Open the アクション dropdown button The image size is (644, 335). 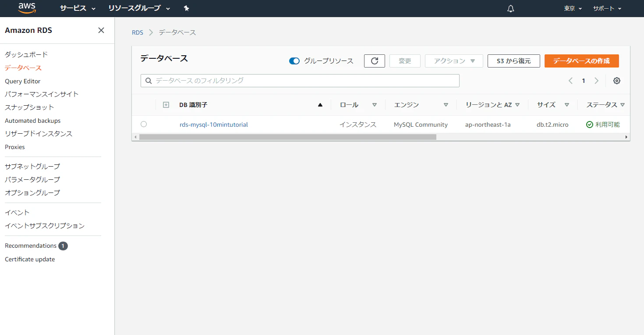(454, 61)
